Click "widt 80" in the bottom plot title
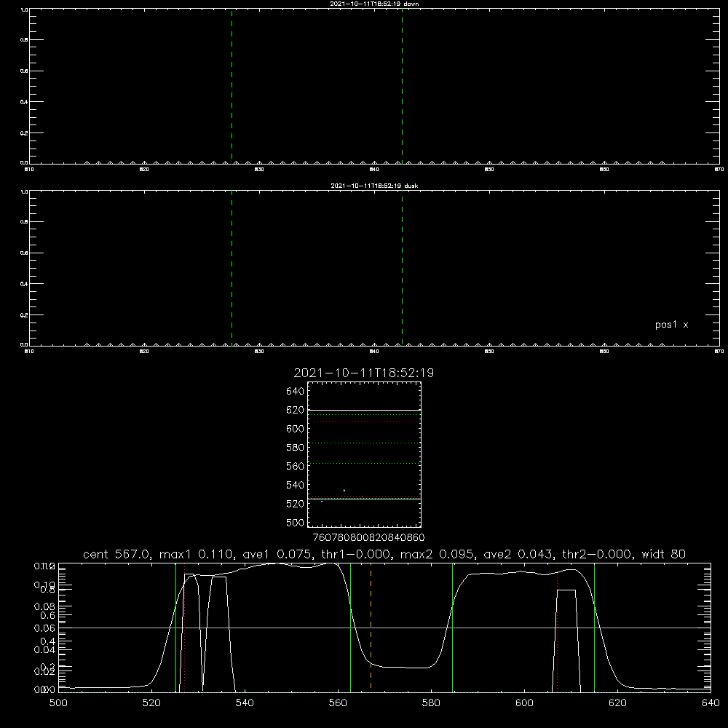 click(663, 554)
